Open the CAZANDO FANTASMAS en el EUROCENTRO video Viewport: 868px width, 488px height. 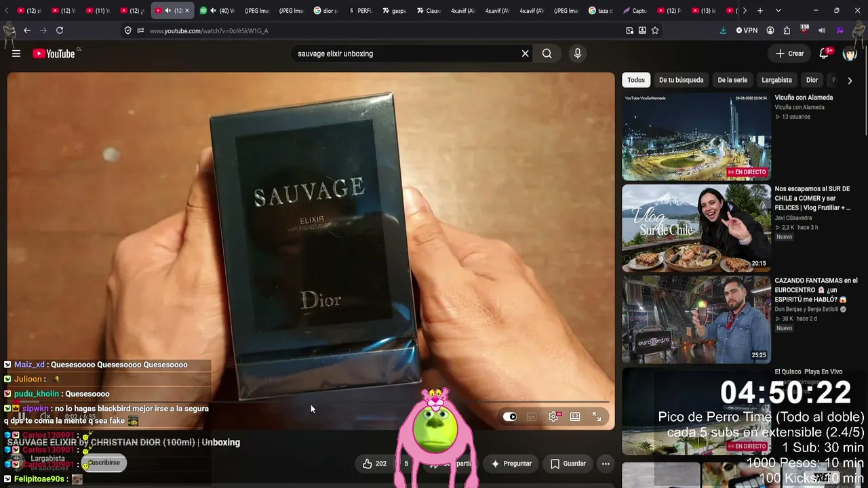pos(816,290)
